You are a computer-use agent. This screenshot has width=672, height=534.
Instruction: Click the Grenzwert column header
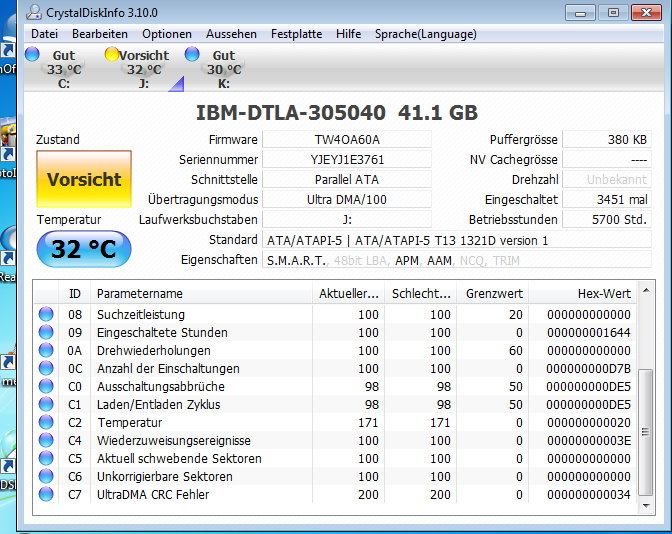click(493, 294)
